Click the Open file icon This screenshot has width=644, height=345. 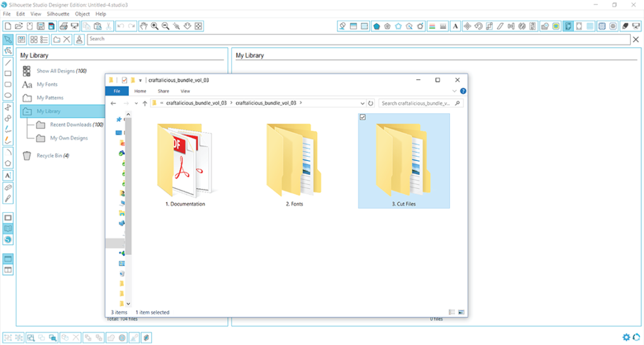[18, 26]
